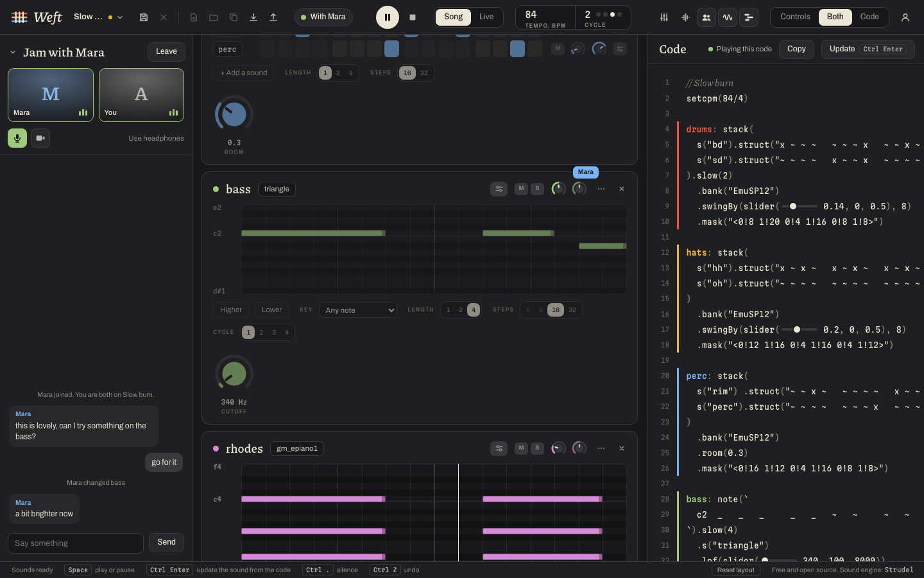Open the bass triangle sound selector
Viewport: 924px width, 578px height.
click(277, 189)
